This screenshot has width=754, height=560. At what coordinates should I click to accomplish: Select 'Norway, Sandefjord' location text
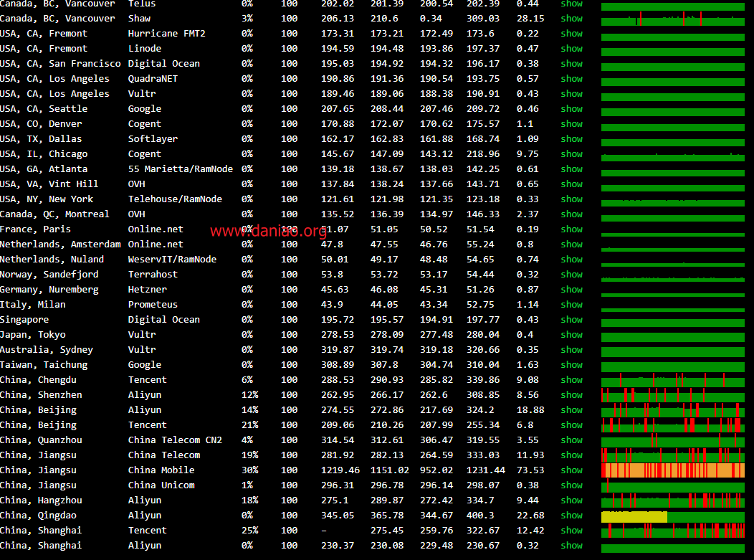pos(49,274)
